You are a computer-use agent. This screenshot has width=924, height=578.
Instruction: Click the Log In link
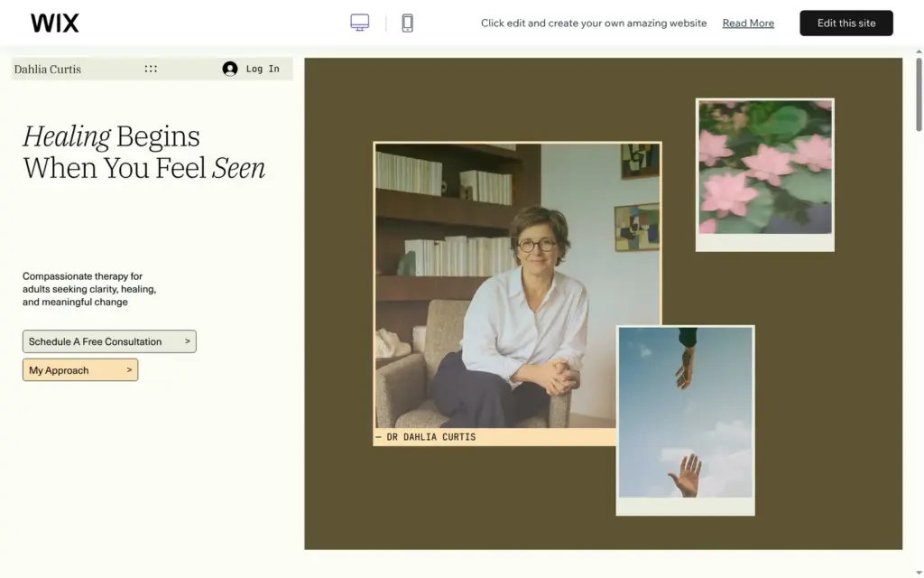[x=263, y=69]
